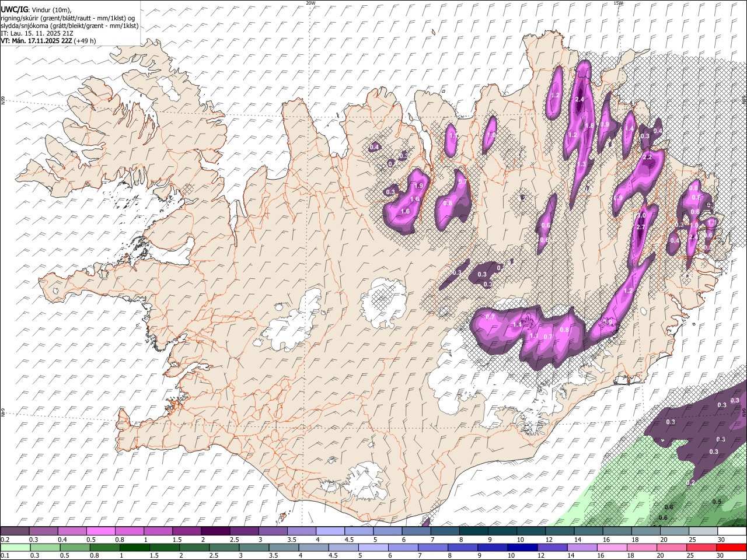The width and height of the screenshot is (747, 560).
Task: Click the darkest purple swatch between 2 and 2.5, upper legend
Action: coord(217,531)
